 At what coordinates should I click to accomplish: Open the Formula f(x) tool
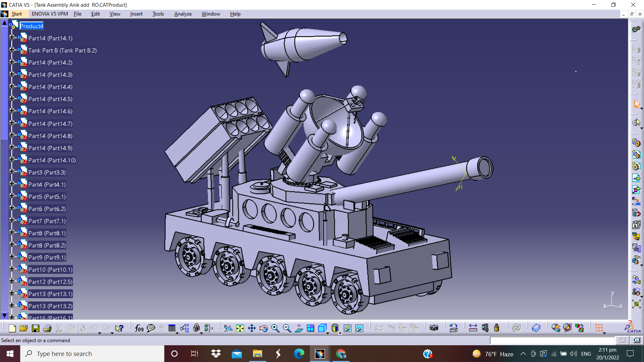pos(139,328)
